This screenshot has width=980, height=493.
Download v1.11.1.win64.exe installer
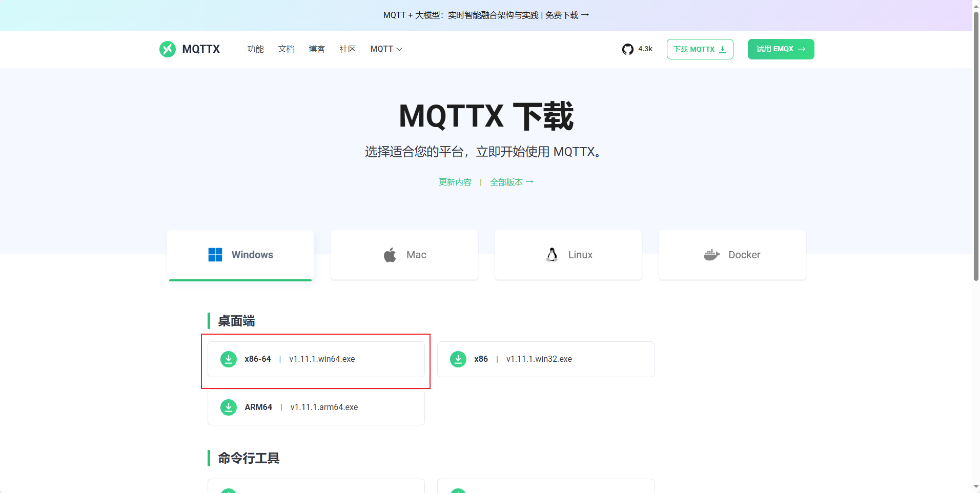[x=316, y=359]
